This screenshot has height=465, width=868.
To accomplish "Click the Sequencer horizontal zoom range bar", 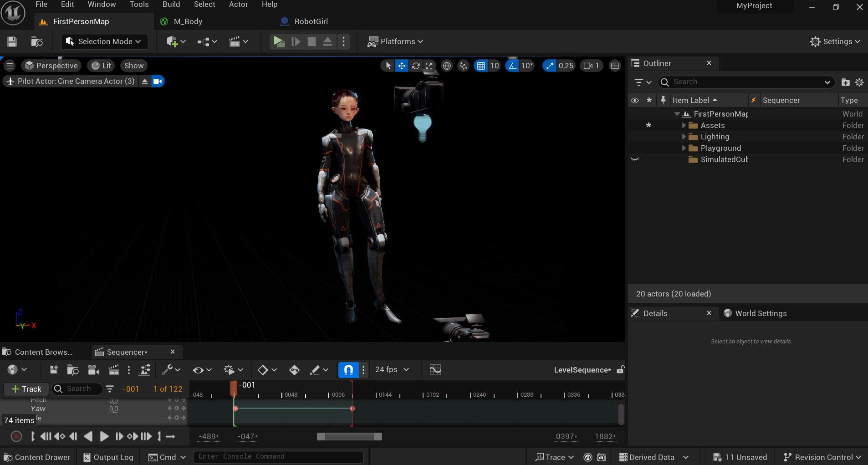I will click(x=349, y=437).
